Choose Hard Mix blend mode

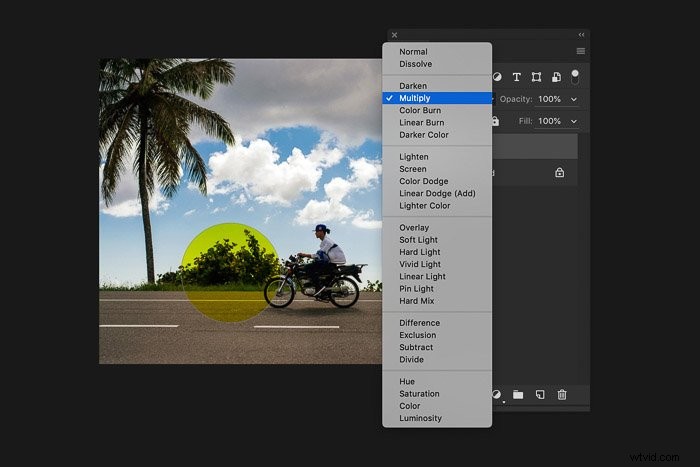(437, 301)
